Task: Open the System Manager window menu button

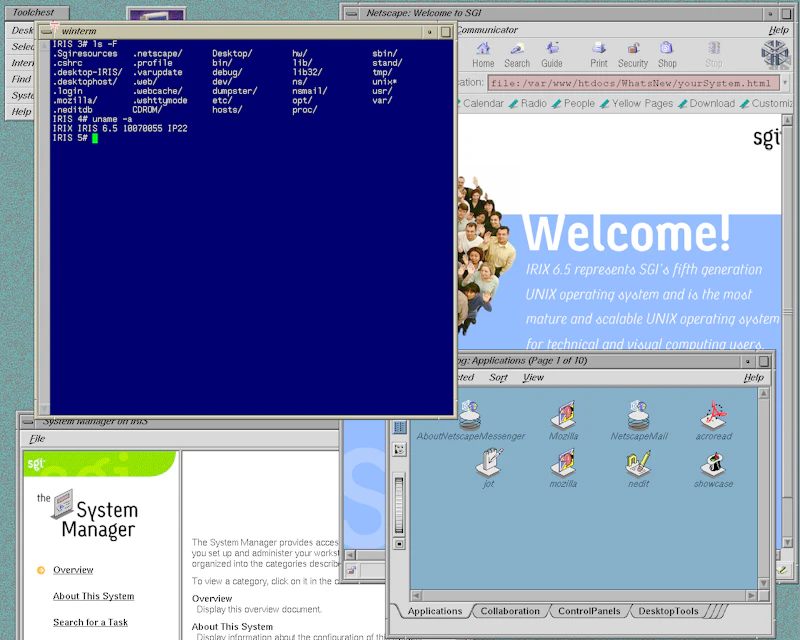Action: (27, 422)
